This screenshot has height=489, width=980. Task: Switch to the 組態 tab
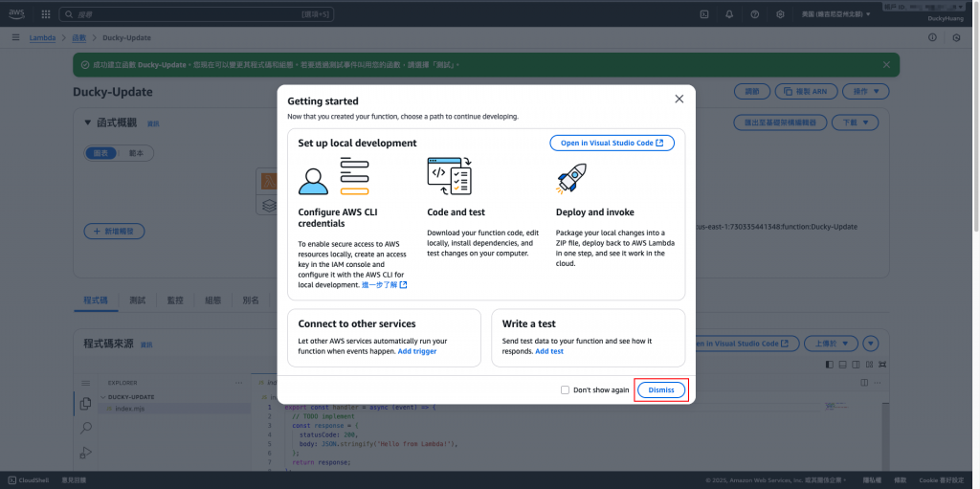pyautogui.click(x=212, y=300)
